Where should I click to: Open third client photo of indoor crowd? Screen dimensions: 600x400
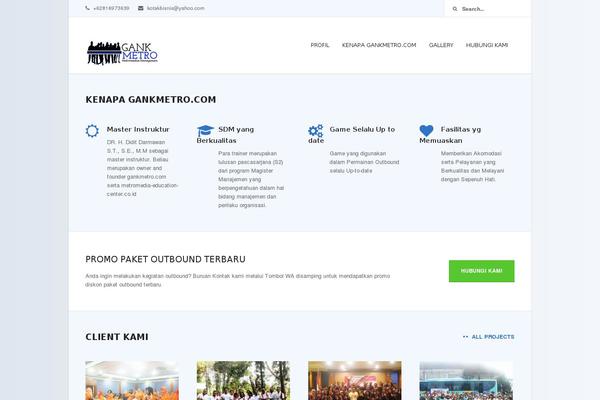(355, 380)
